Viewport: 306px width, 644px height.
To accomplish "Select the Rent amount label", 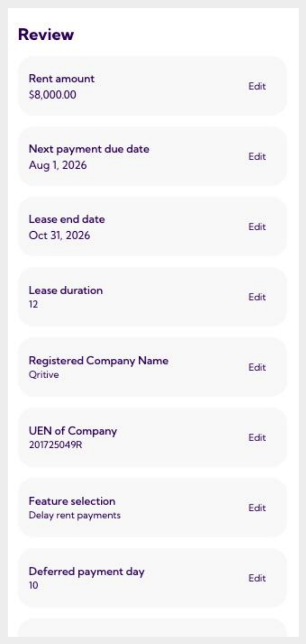I will [x=61, y=79].
